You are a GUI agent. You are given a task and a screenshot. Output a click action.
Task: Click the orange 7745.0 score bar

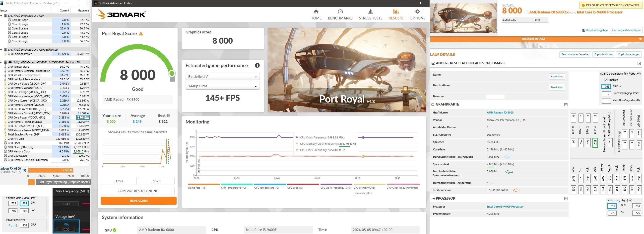51,170
